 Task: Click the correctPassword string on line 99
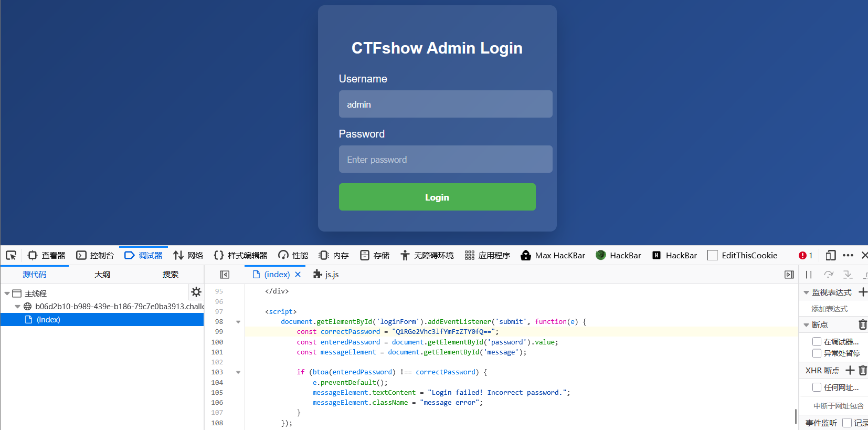(443, 332)
